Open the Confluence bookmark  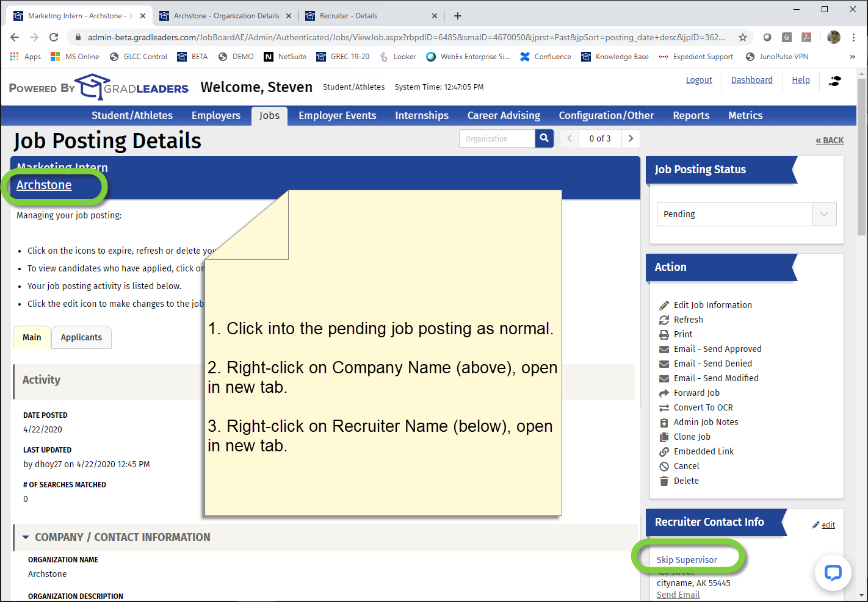[546, 57]
